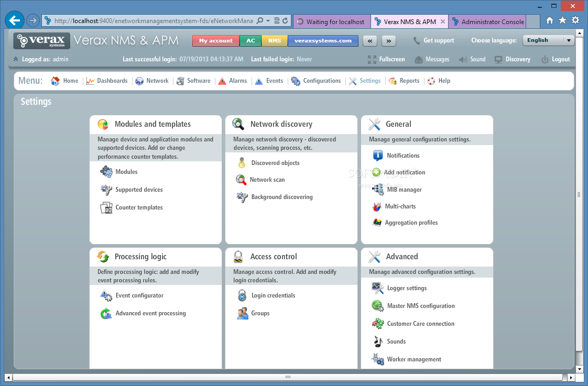Click the Fullscreen icon in header
Viewport: 588px width, 386px height.
coord(372,60)
